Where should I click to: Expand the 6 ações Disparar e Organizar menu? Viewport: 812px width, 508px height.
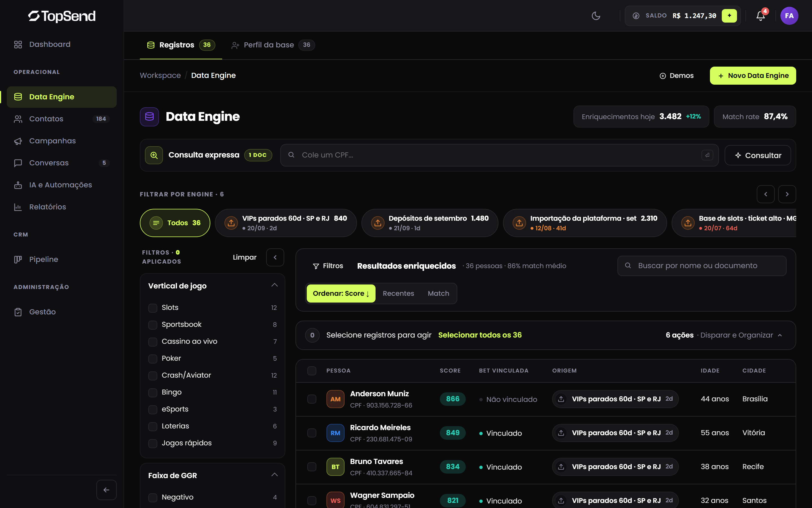click(x=724, y=335)
